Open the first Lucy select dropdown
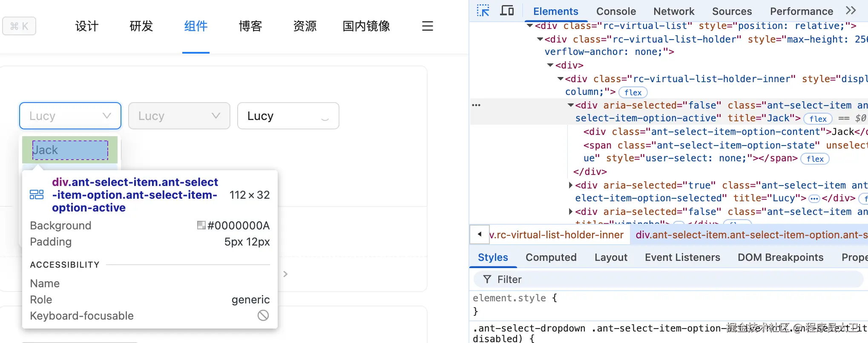The width and height of the screenshot is (868, 343). 70,116
